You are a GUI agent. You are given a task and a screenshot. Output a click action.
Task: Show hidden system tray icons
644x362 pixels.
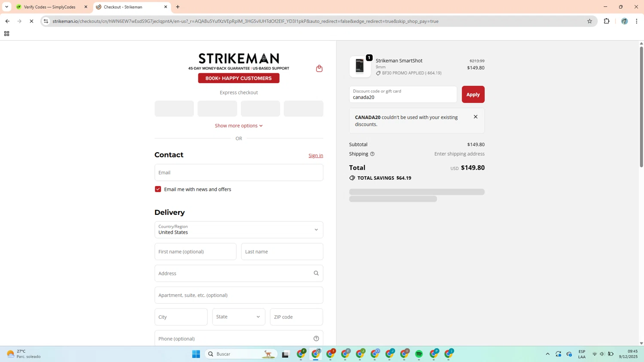(x=547, y=354)
